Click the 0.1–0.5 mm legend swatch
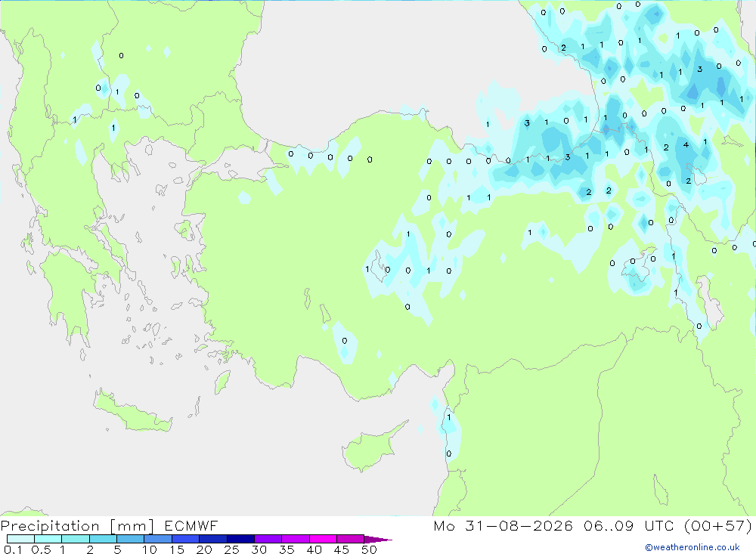This screenshot has width=756, height=554. click(20, 539)
